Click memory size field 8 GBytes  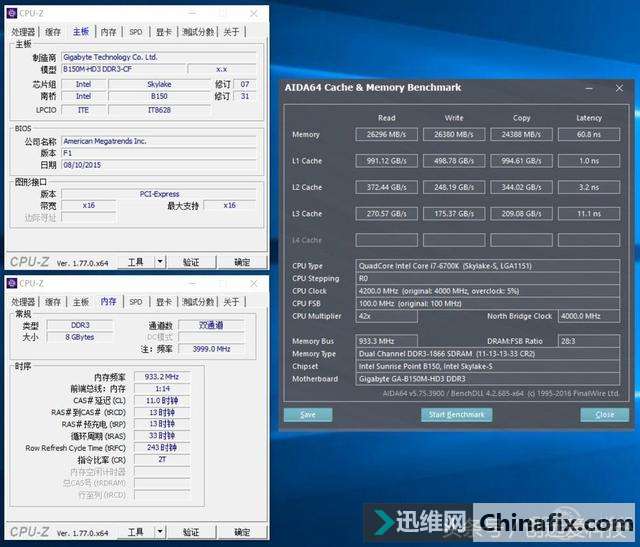tap(80, 337)
